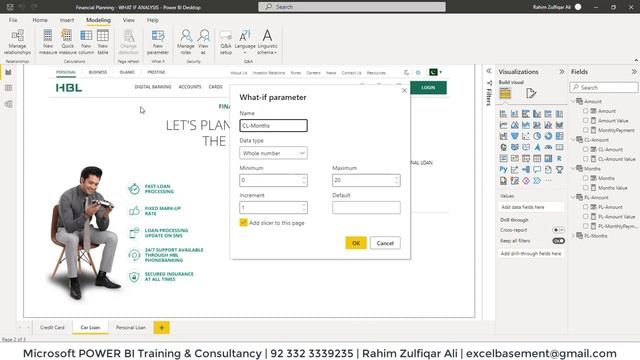640x360 pixels.
Task: Click the Maximum value field
Action: [x=366, y=180]
